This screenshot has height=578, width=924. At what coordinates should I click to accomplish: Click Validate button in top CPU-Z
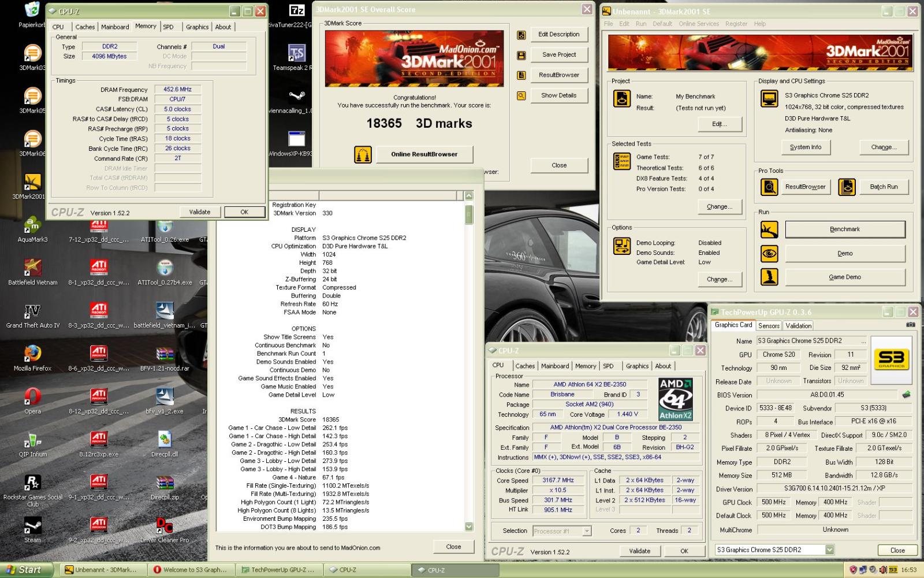(200, 212)
